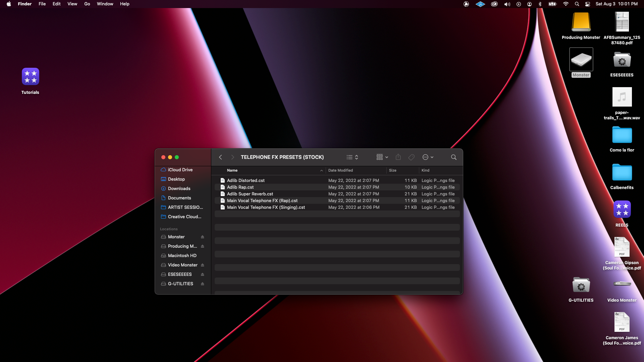Select Downloads in Finder sidebar

point(179,189)
